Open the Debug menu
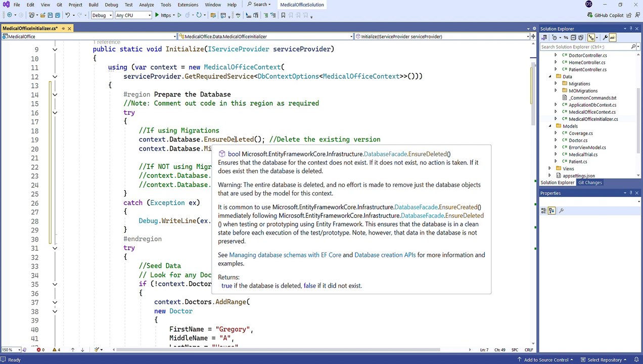The width and height of the screenshot is (643, 364). click(111, 5)
